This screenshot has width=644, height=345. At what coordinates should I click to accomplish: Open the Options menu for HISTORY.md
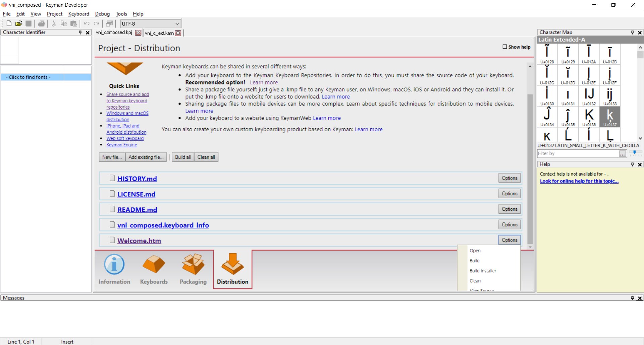click(x=509, y=178)
